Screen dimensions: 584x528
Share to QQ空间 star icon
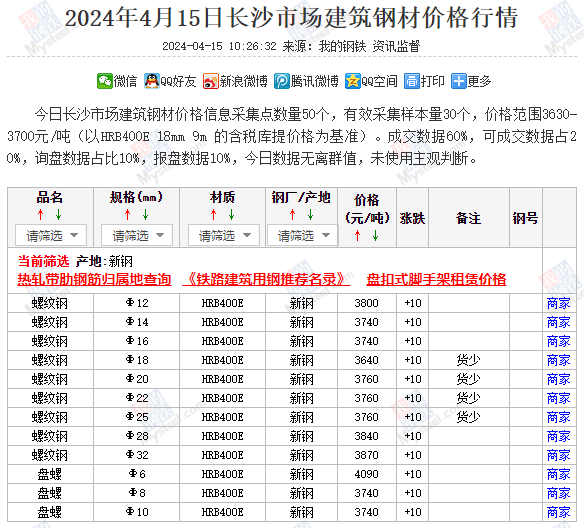pyautogui.click(x=352, y=81)
